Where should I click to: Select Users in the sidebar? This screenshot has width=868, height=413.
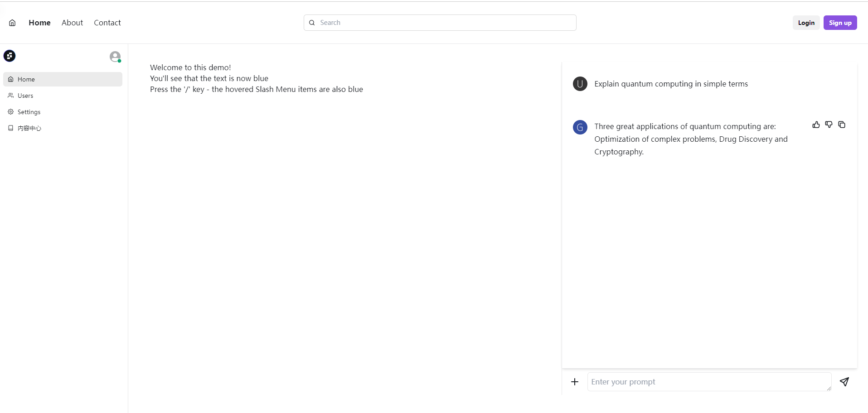63,96
